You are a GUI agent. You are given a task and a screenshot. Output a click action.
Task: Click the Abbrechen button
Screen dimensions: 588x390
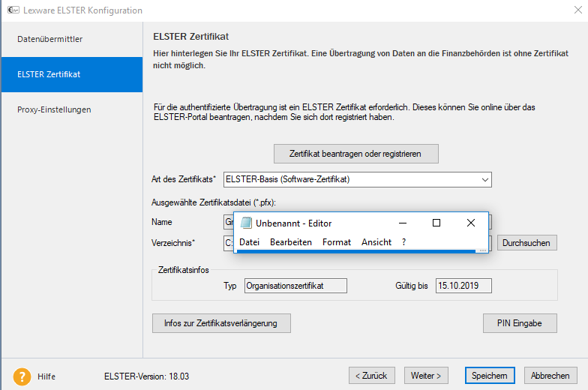pos(550,376)
